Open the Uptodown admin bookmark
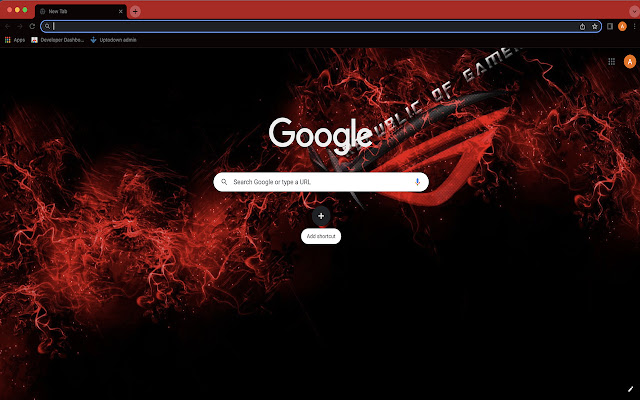 coord(113,40)
